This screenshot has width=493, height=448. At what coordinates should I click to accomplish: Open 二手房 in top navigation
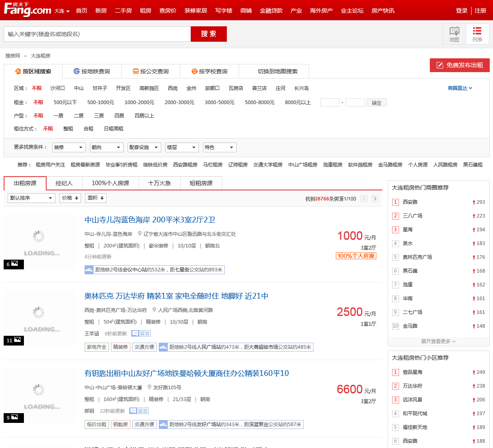point(123,11)
